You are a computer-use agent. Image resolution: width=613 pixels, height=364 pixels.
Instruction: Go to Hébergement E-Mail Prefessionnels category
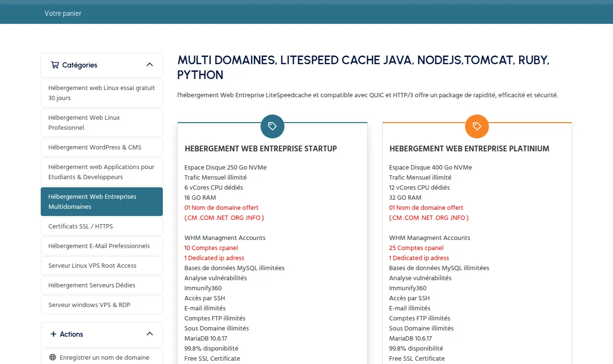(x=102, y=246)
